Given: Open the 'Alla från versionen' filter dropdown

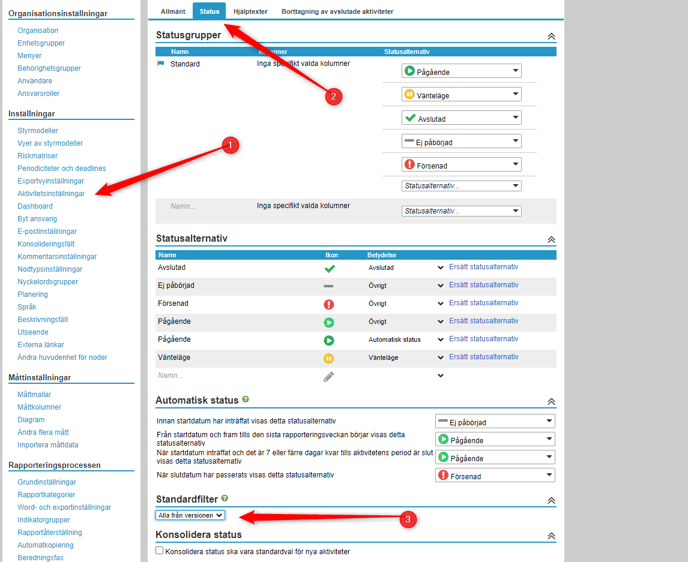Looking at the screenshot, I should pos(190,515).
